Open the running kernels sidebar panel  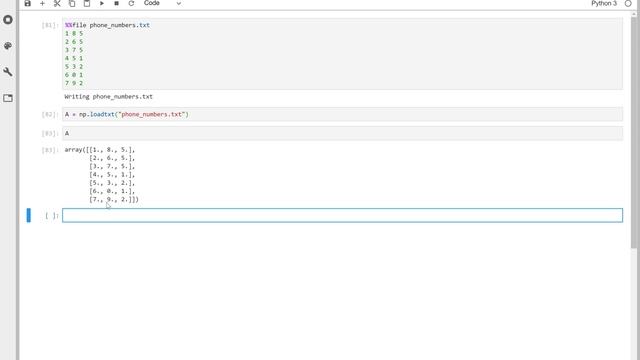coord(8,20)
